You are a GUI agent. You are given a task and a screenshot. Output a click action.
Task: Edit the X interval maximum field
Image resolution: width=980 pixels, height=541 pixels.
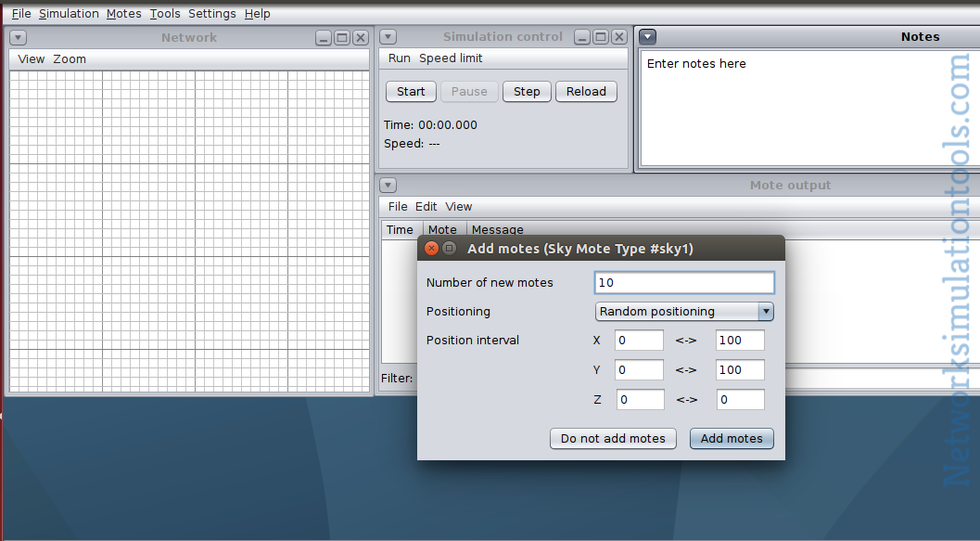740,341
